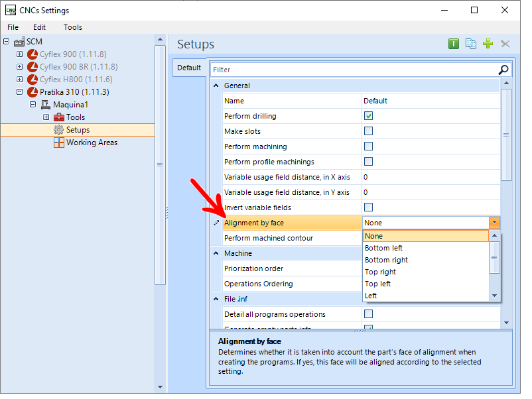Click the red Tools toolbox icon
532x399 pixels.
(58, 117)
